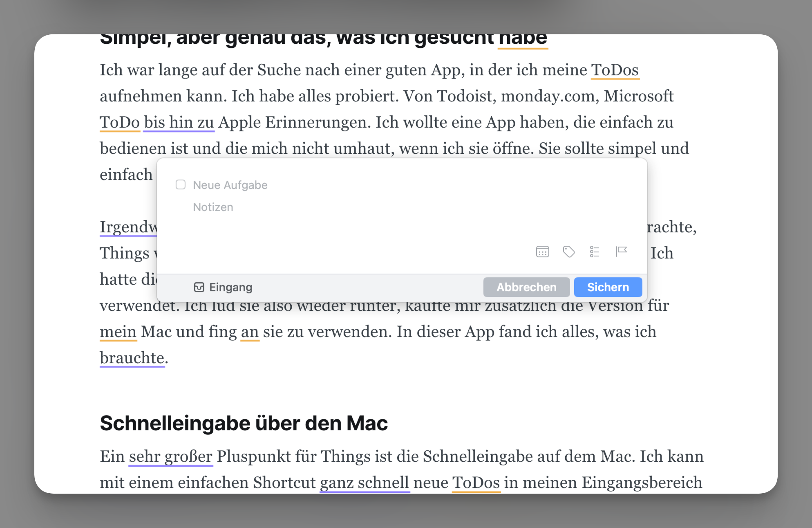Tick the Neue Aufgabe checkbox
812x528 pixels.
coord(181,185)
